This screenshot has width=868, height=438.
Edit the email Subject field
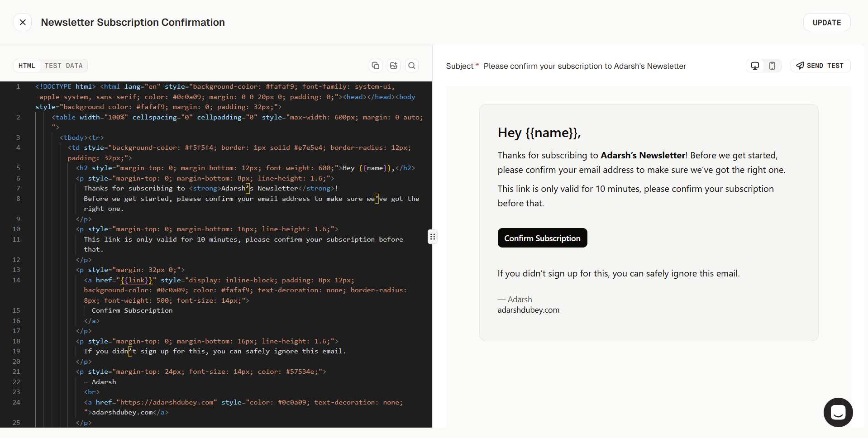click(585, 66)
